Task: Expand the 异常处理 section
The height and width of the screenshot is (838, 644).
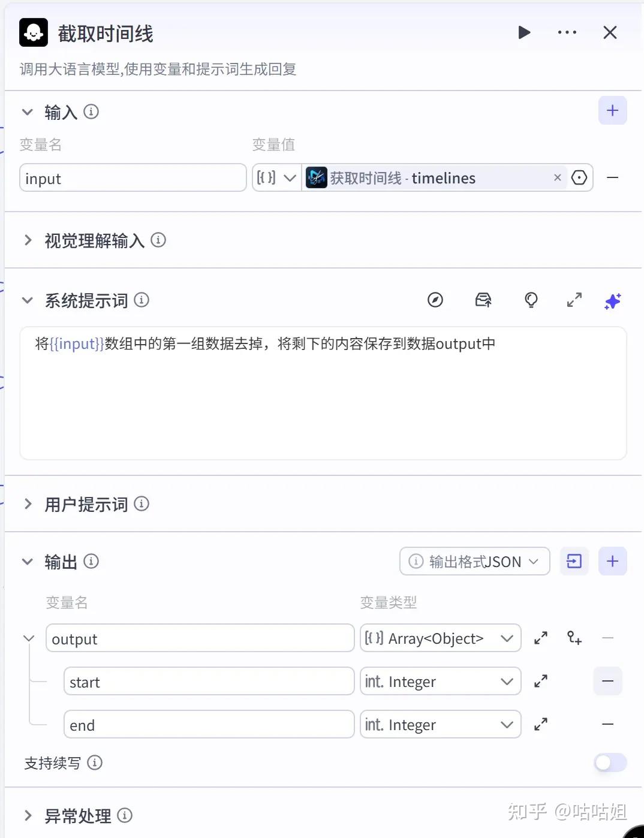Action: pyautogui.click(x=28, y=816)
